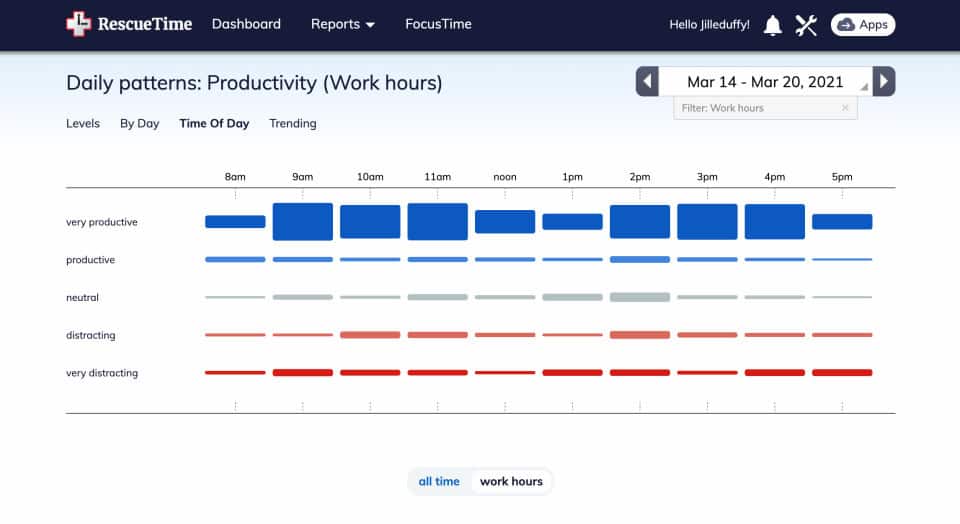Select the work hours toggle option
960x524 pixels.
(511, 481)
